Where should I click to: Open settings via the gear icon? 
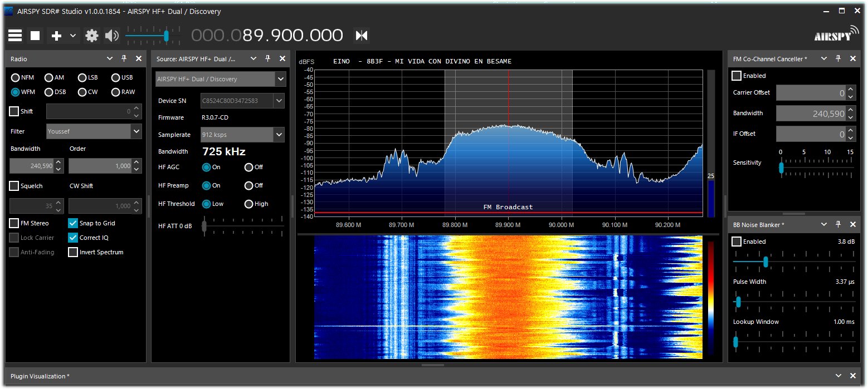click(x=91, y=36)
